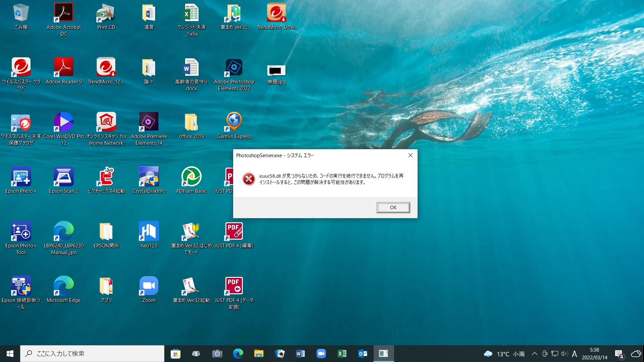Screen dimensions: 644x362
Task: Click the Epson Scan 2 icon
Action: point(63,176)
